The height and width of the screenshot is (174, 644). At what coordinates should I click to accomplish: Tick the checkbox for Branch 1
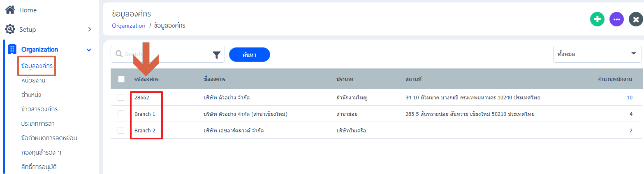[x=121, y=114]
